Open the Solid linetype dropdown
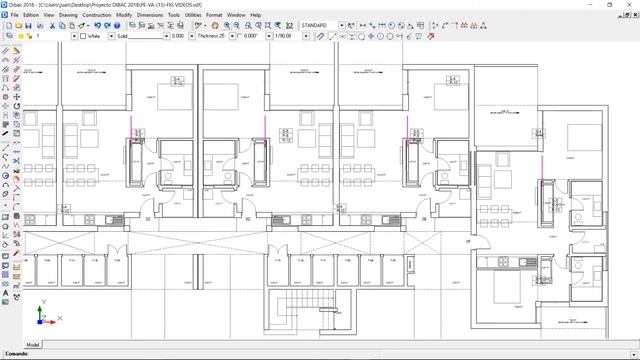This screenshot has height=360, width=640. [166, 36]
